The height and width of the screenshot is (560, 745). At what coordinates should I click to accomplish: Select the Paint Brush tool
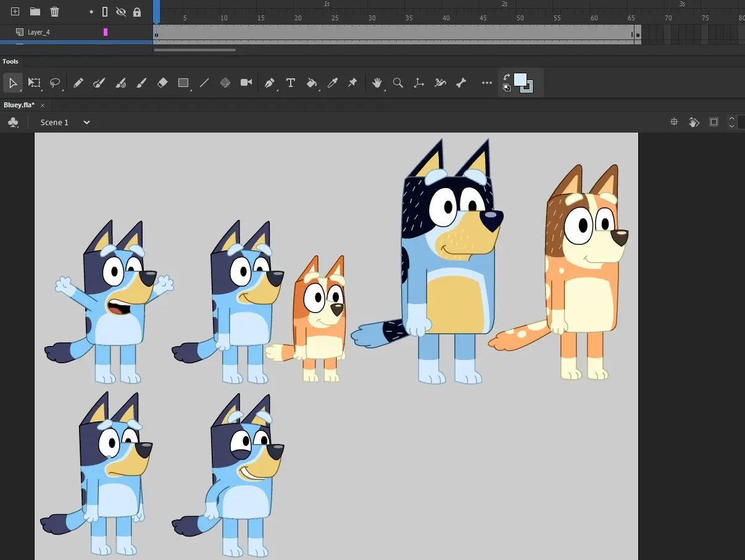click(120, 83)
